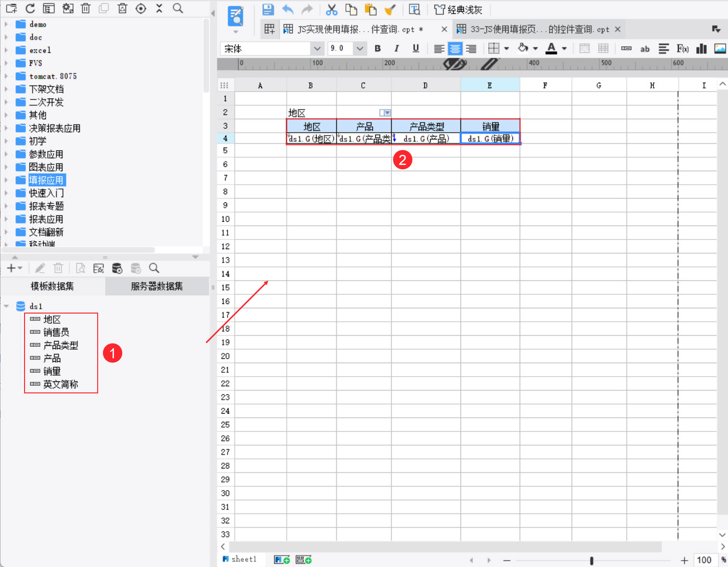Search files with the magnifier icon
Viewport: 728px width, 567px height.
tap(178, 8)
